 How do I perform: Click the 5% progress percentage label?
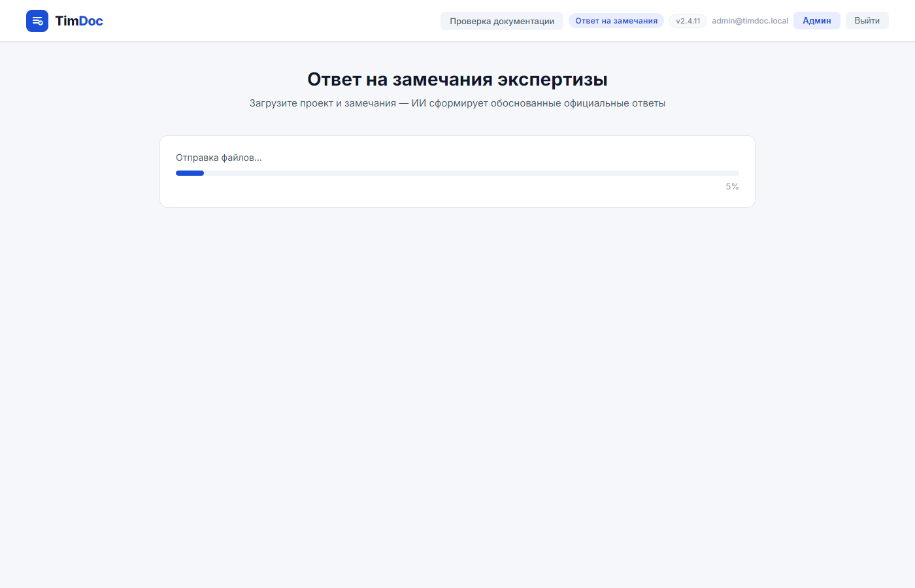pos(732,186)
